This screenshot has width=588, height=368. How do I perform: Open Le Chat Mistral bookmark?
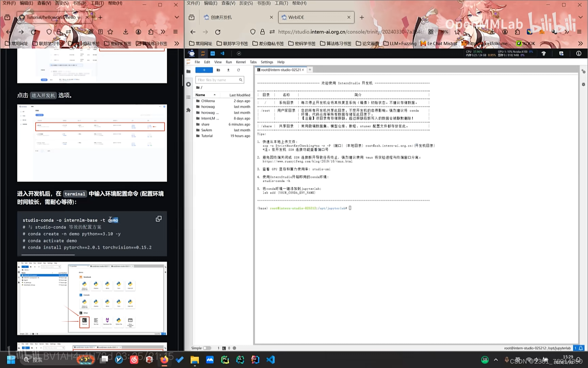tap(439, 43)
